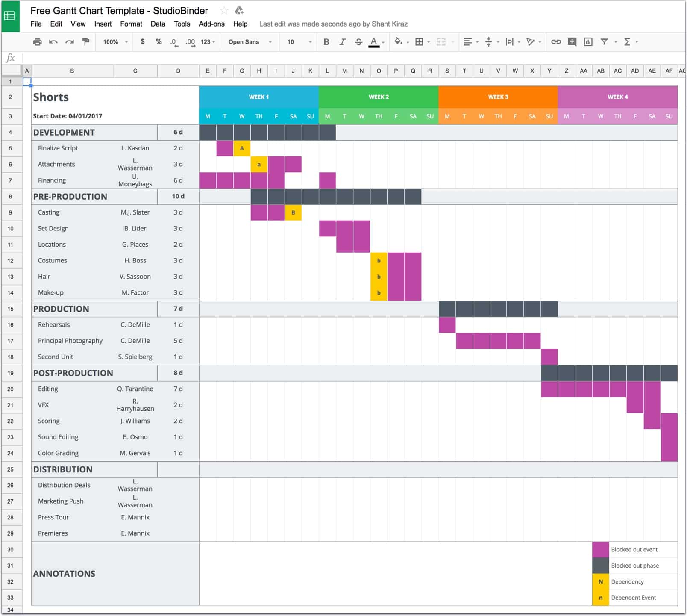Image resolution: width=687 pixels, height=616 pixels.
Task: Open the Functions menu via the sigma icon
Action: click(627, 42)
